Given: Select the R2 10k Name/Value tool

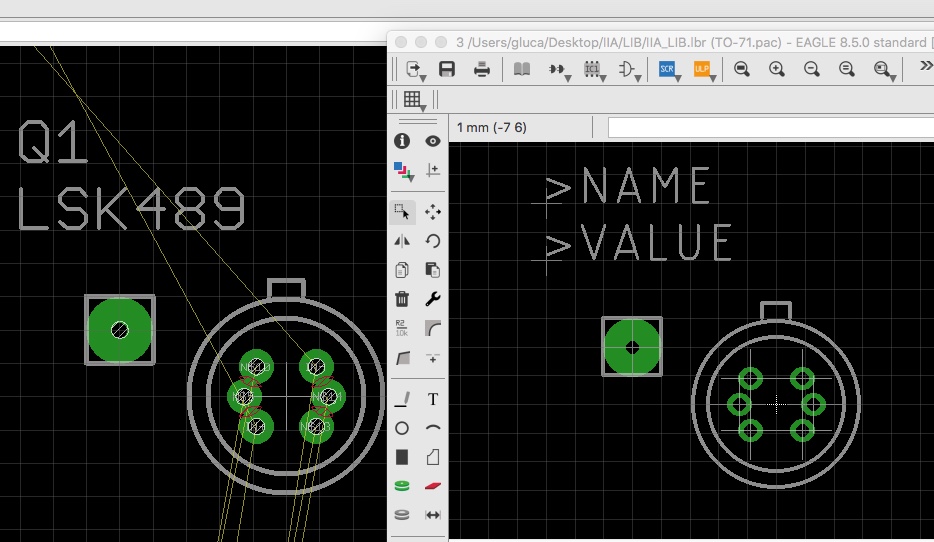Looking at the screenshot, I should [402, 328].
